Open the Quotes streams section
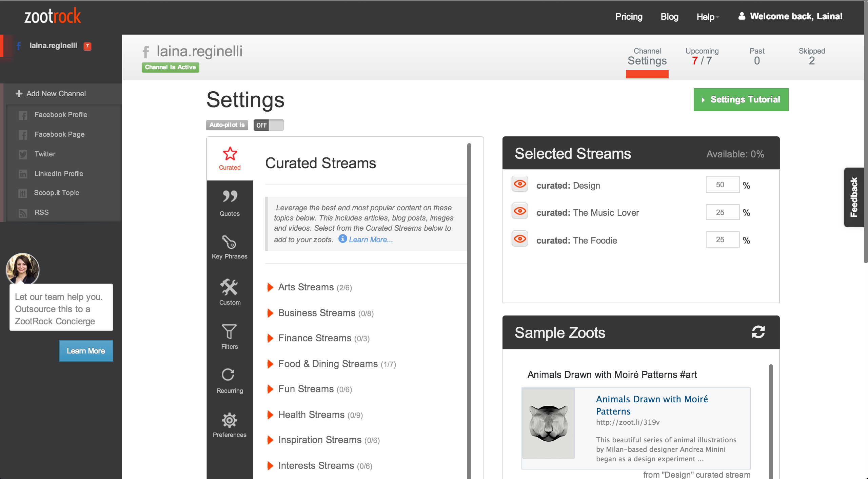This screenshot has height=479, width=868. pyautogui.click(x=230, y=203)
